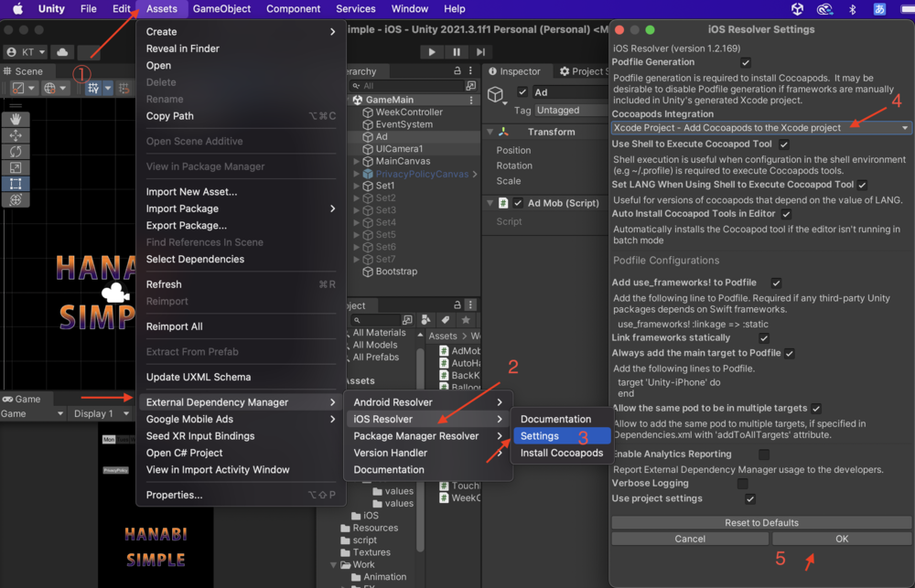Open Create submenu in Assets menu

click(241, 31)
